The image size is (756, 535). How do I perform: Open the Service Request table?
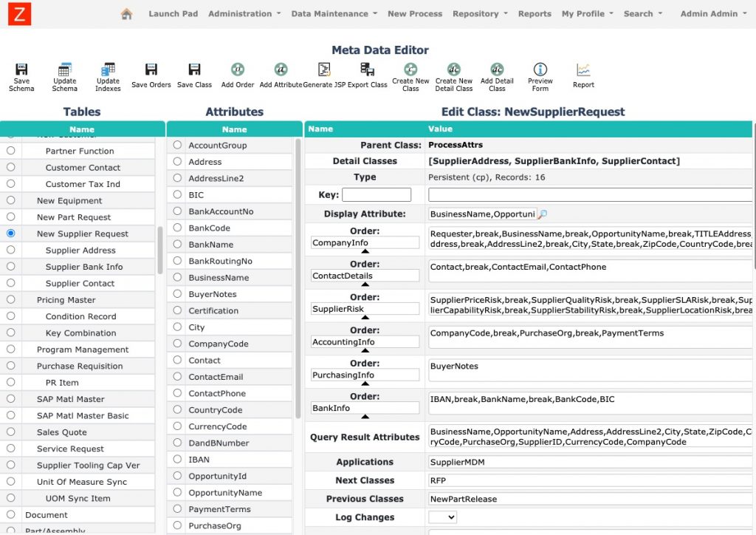[x=70, y=449]
